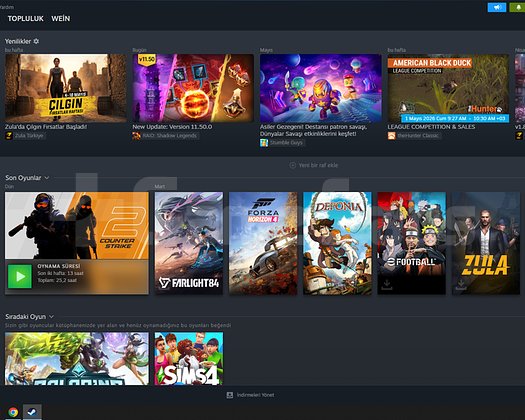Open the Yenilikler settings gear
This screenshot has width=525, height=420.
(36, 41)
